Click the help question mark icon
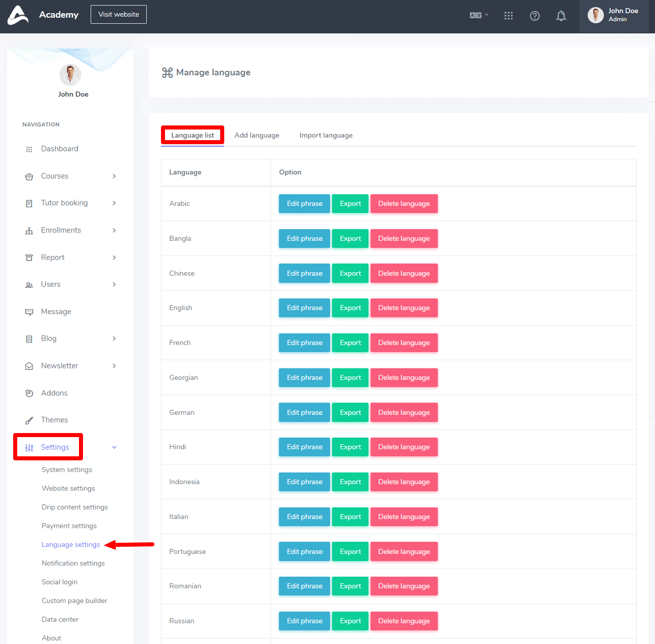The width and height of the screenshot is (655, 644). 535,16
